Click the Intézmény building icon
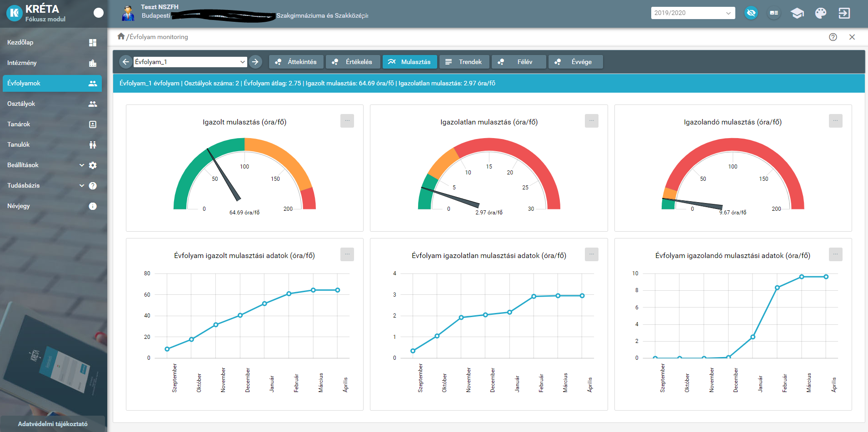 (x=93, y=63)
